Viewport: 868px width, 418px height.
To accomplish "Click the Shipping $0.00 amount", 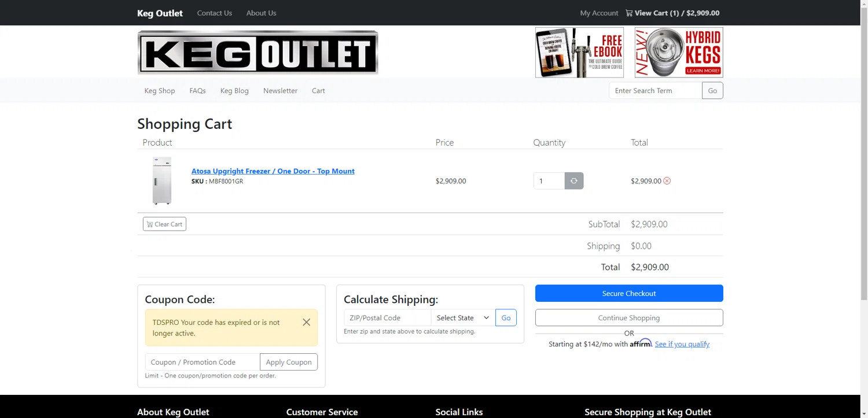I will 641,246.
